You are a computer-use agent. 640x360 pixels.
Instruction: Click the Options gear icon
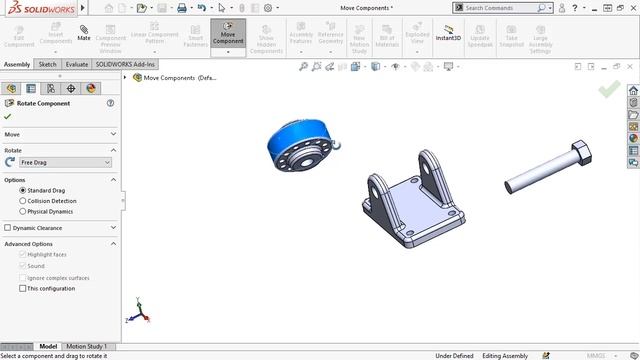(x=268, y=8)
